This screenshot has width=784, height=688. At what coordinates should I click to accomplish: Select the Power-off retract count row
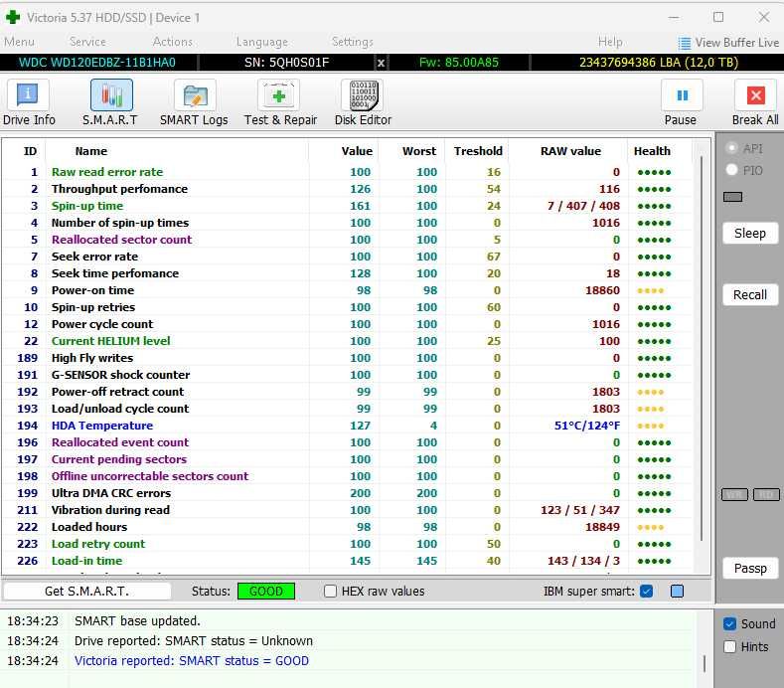click(348, 392)
